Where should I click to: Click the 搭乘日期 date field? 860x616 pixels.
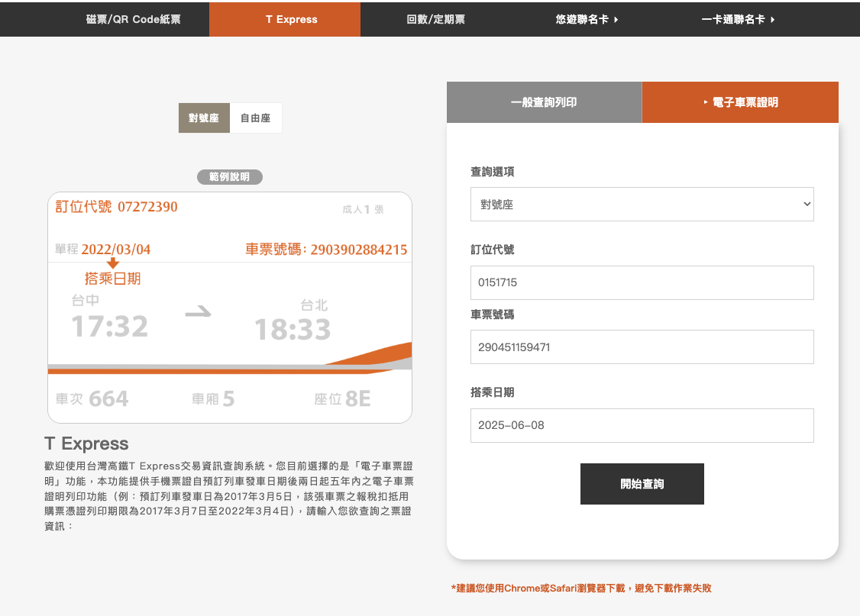click(x=642, y=425)
